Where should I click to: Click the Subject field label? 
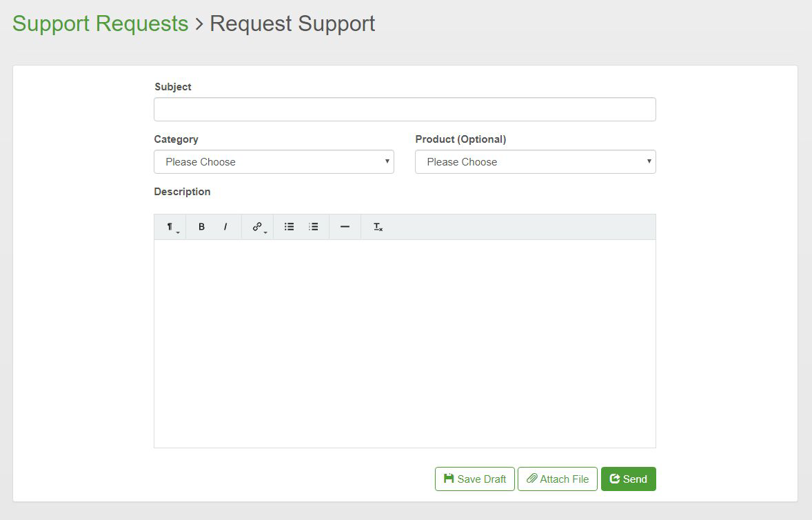click(173, 87)
